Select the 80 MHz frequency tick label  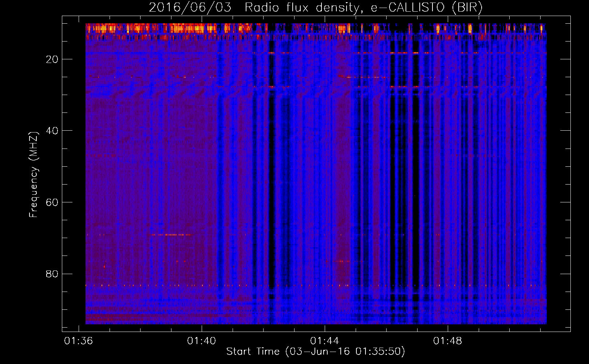pos(52,274)
